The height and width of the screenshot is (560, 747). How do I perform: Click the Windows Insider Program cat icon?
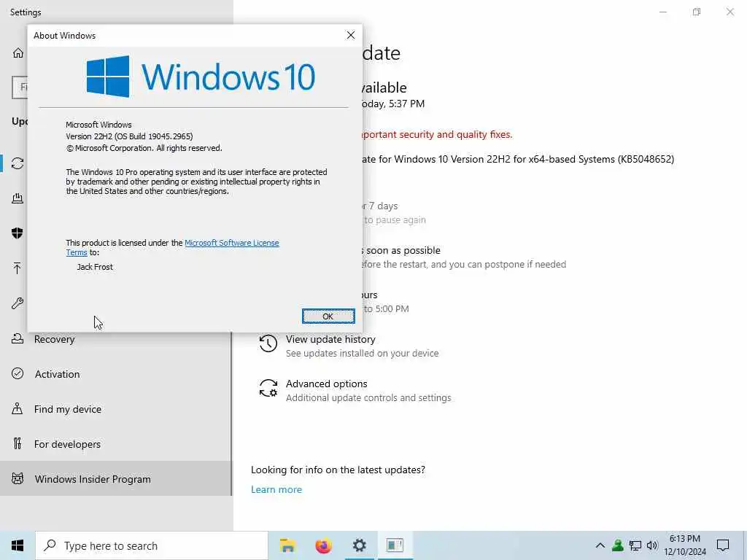pyautogui.click(x=18, y=478)
